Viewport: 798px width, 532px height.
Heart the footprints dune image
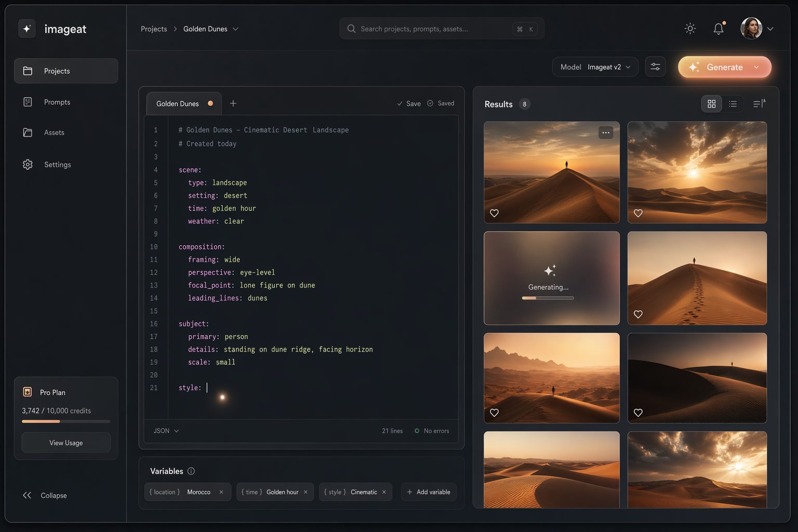[637, 314]
